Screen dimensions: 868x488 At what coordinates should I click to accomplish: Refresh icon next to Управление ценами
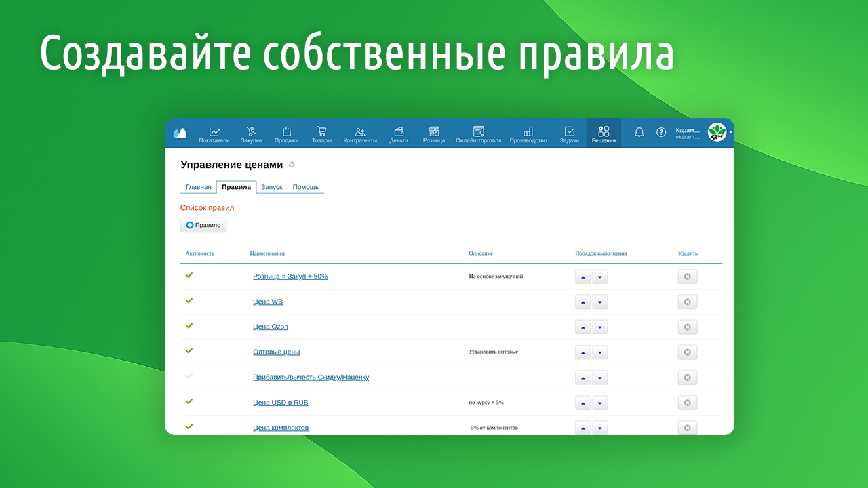(x=292, y=165)
